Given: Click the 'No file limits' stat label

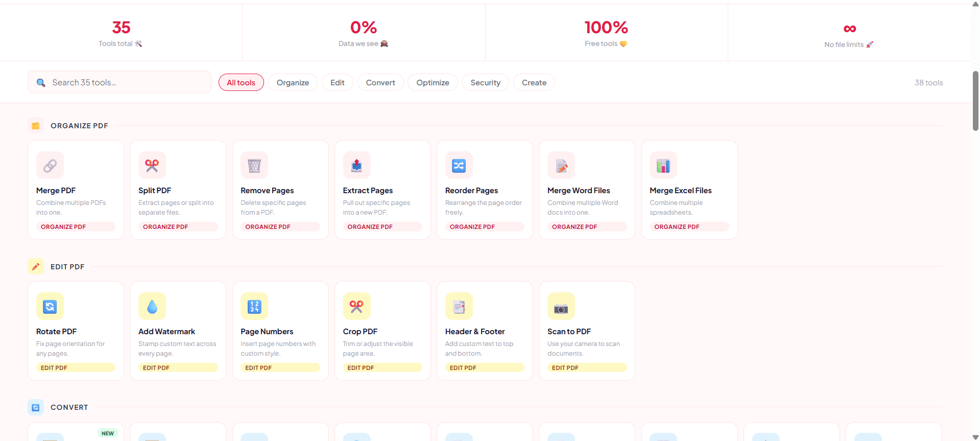Looking at the screenshot, I should [x=849, y=44].
